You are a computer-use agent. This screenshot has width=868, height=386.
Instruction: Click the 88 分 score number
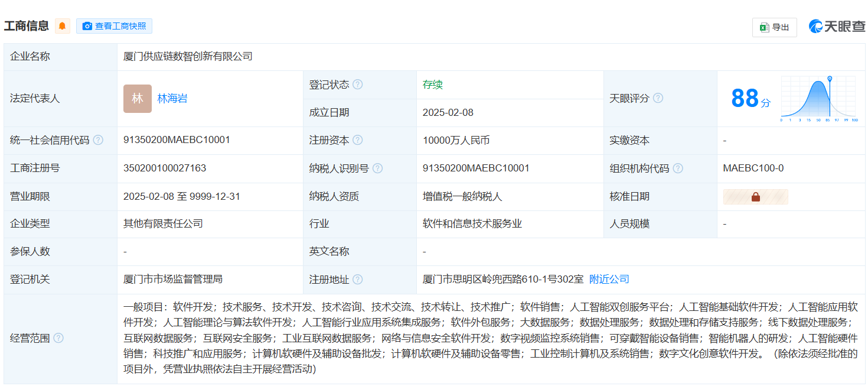coord(745,99)
